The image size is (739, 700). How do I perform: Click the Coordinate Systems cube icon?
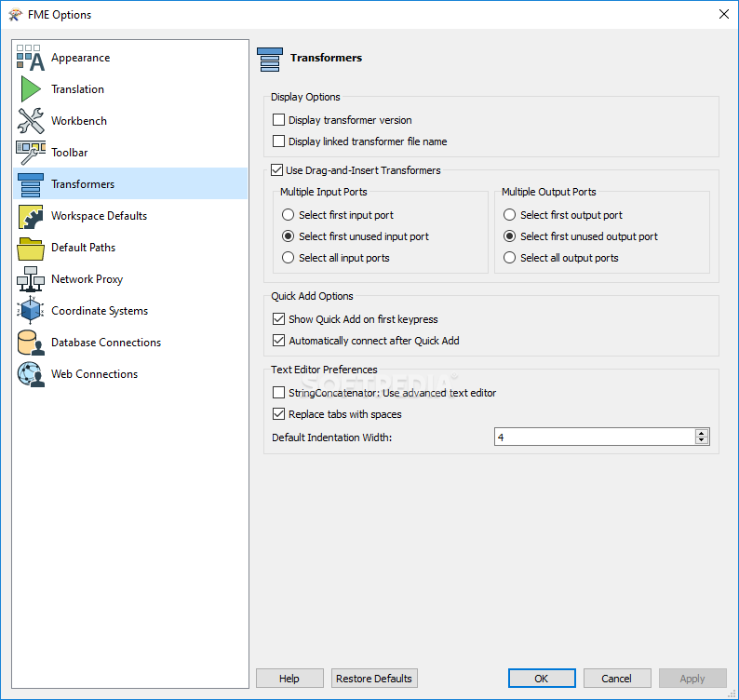coord(31,311)
